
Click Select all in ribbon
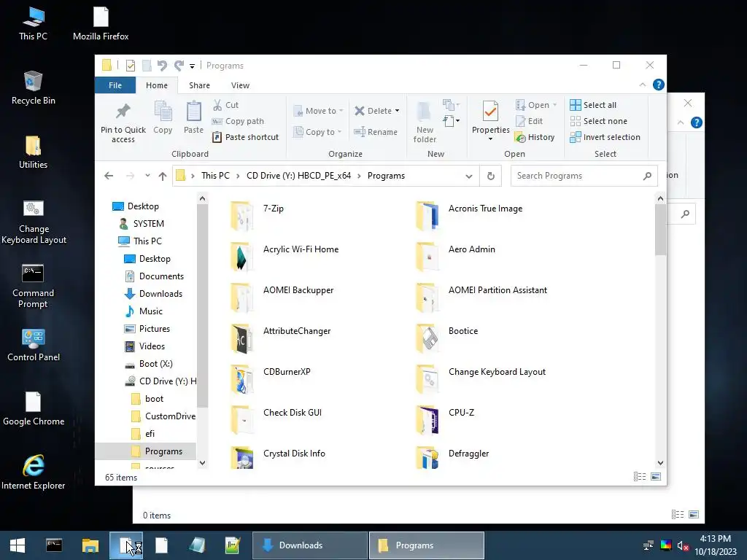[x=593, y=105]
